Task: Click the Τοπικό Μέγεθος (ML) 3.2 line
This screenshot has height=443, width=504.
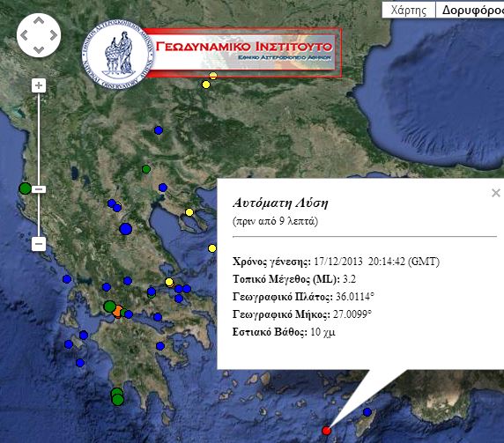Action: [294, 279]
